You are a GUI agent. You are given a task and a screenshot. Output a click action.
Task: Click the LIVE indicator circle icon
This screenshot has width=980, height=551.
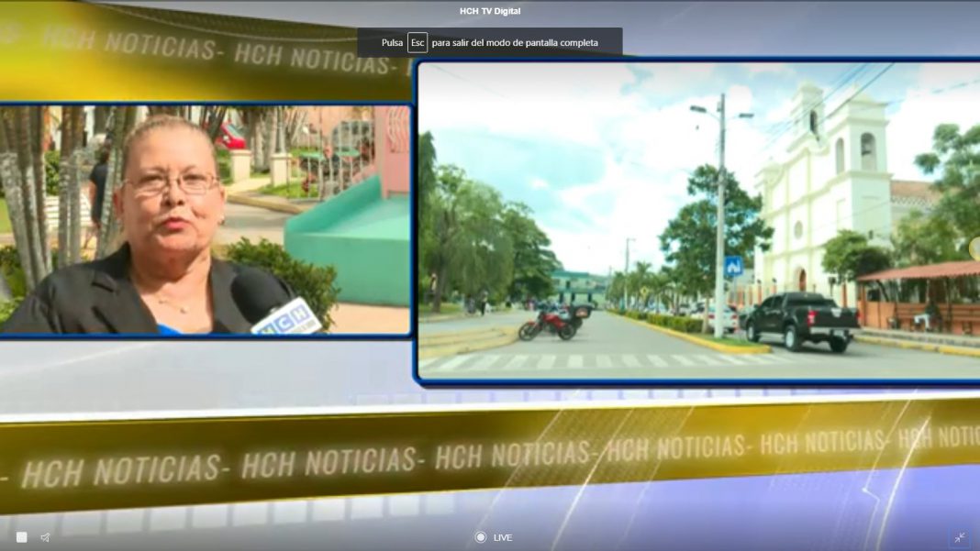point(480,537)
